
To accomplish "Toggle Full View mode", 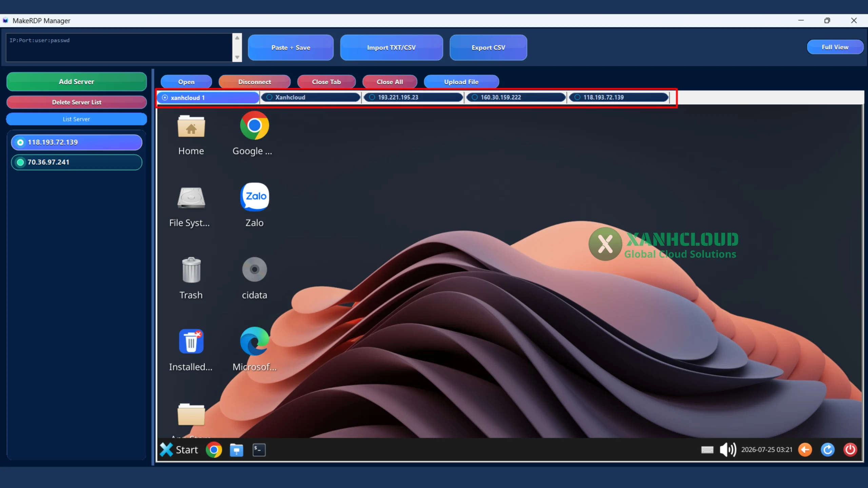I will click(x=835, y=47).
